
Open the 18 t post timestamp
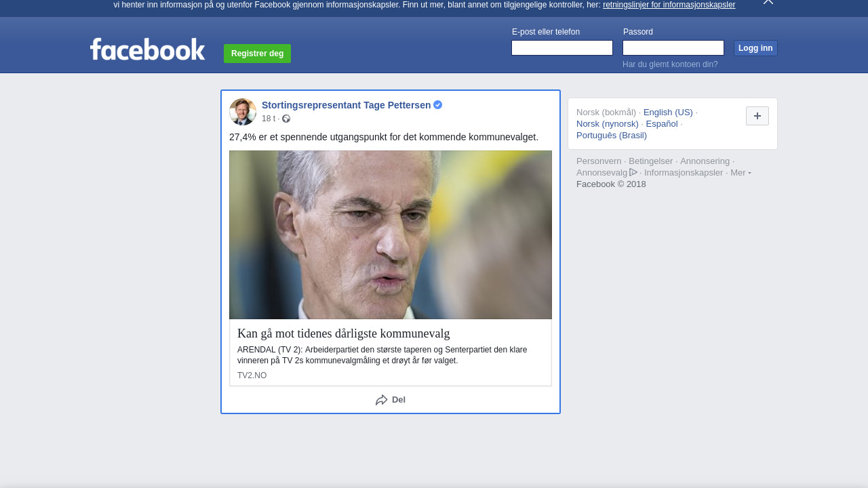(x=269, y=119)
